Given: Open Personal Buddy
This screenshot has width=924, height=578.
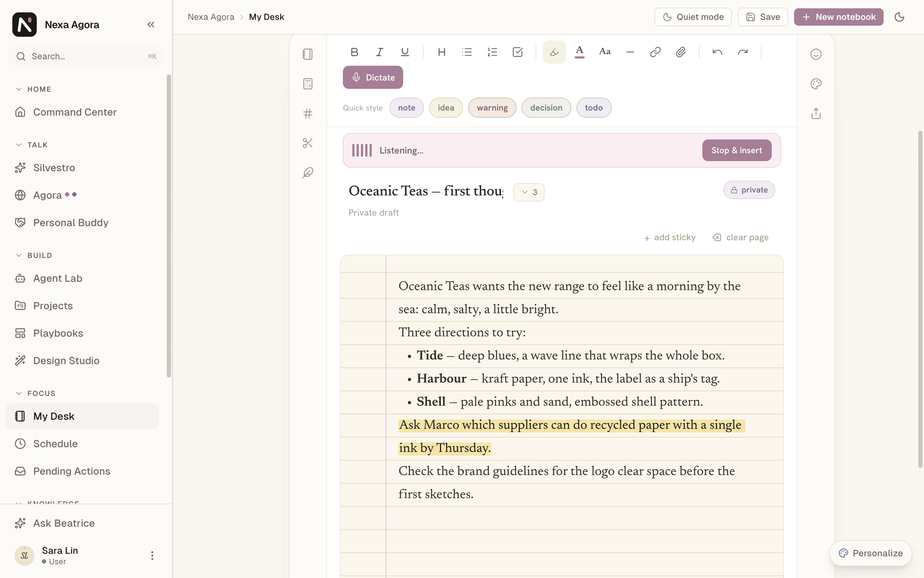Looking at the screenshot, I should (82, 223).
